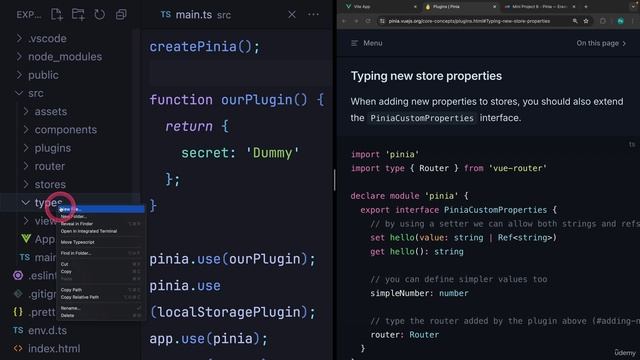Click the browser address bar URL

click(x=469, y=21)
